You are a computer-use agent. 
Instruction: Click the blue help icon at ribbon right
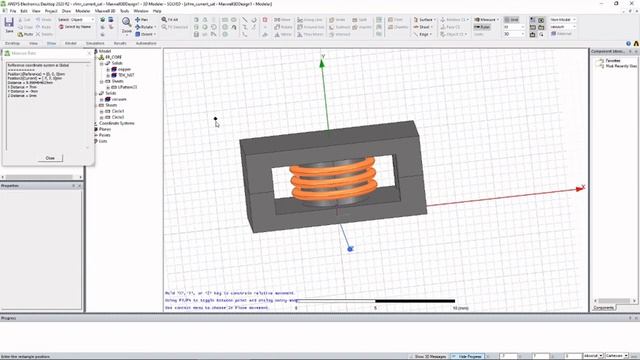click(x=628, y=43)
